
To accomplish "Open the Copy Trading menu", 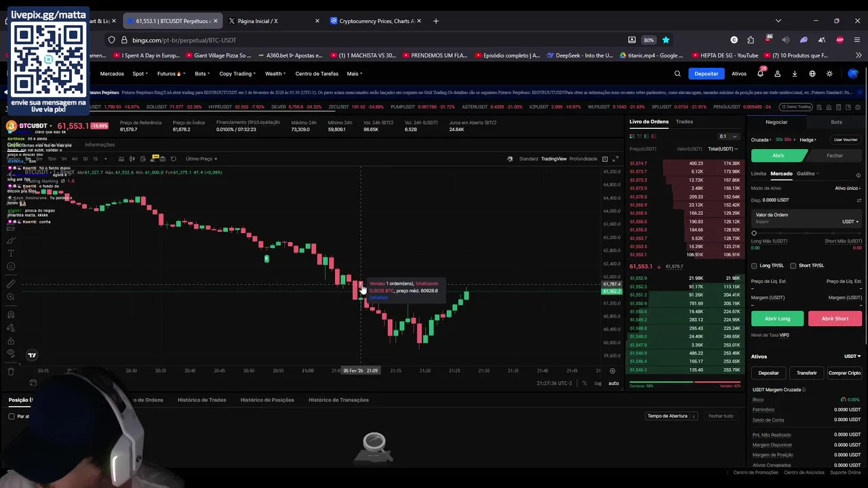I will [237, 73].
